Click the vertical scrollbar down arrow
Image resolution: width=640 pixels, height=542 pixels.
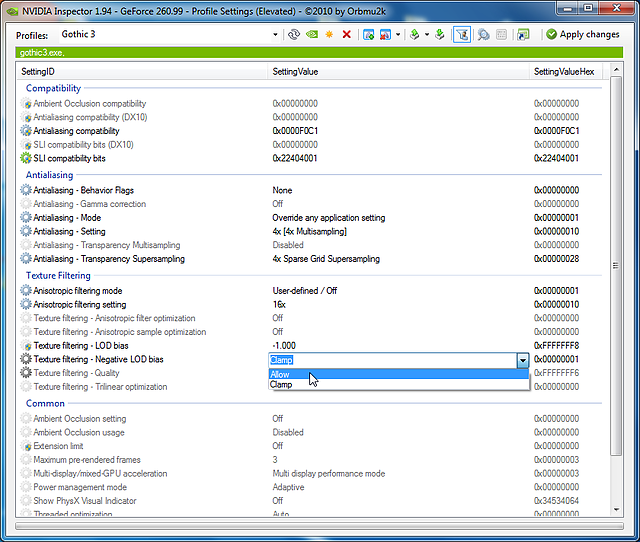[x=616, y=509]
